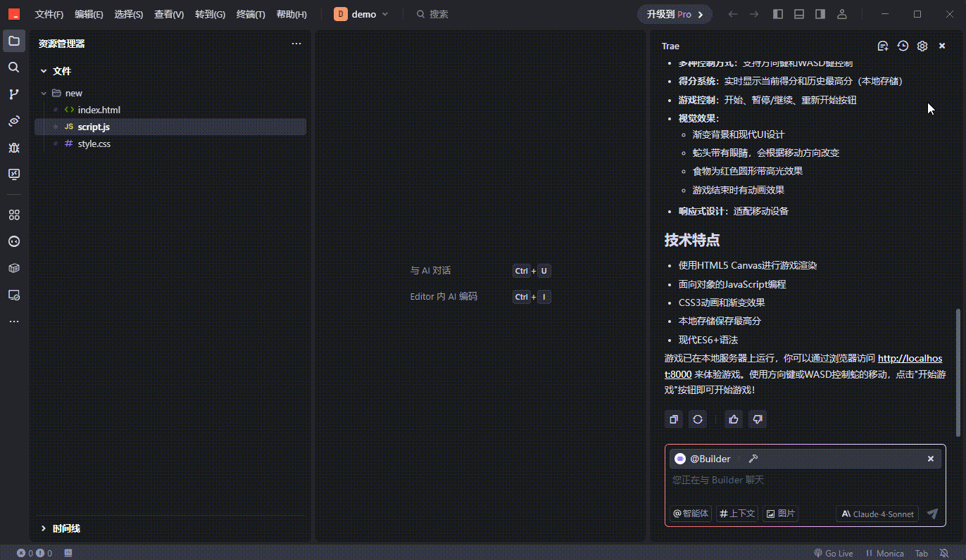The height and width of the screenshot is (560, 966).
Task: Open the 编辑(E) menu
Action: 89,14
